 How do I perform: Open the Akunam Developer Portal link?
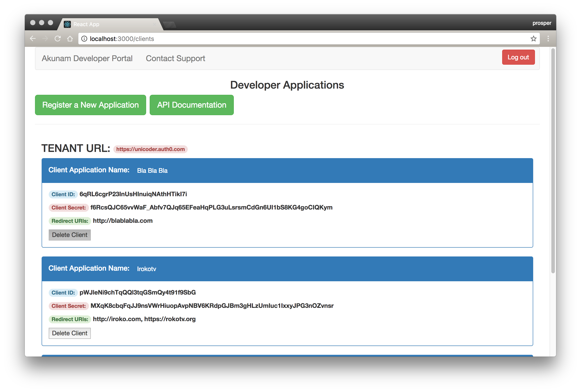tap(87, 58)
